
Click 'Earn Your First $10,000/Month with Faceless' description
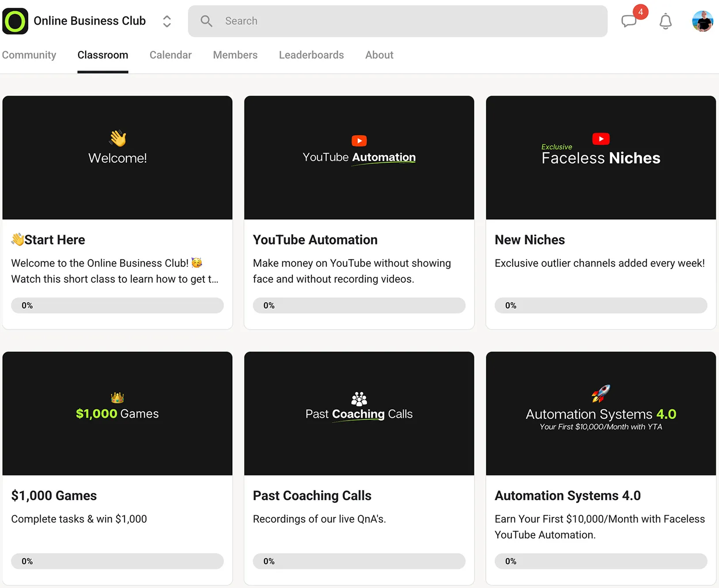coord(600,519)
